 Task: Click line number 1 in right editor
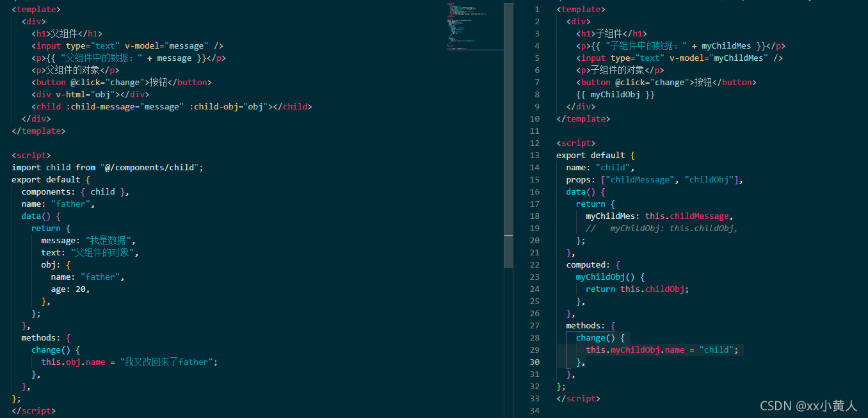click(x=537, y=10)
